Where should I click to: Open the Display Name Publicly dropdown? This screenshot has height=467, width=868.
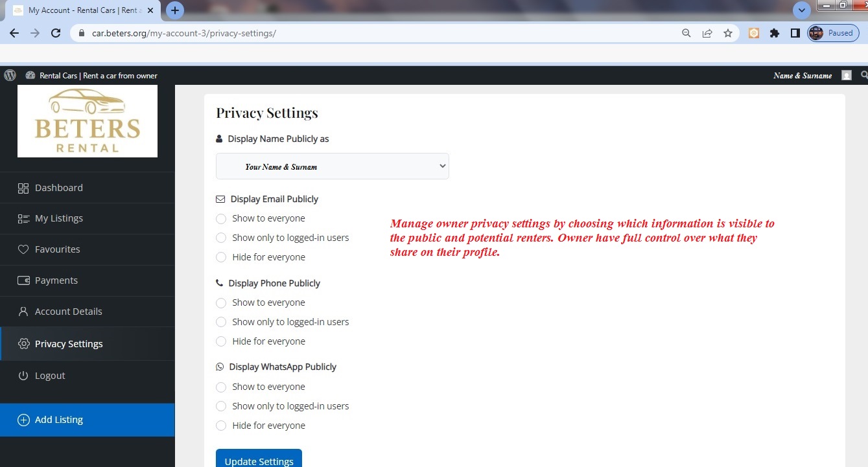333,166
